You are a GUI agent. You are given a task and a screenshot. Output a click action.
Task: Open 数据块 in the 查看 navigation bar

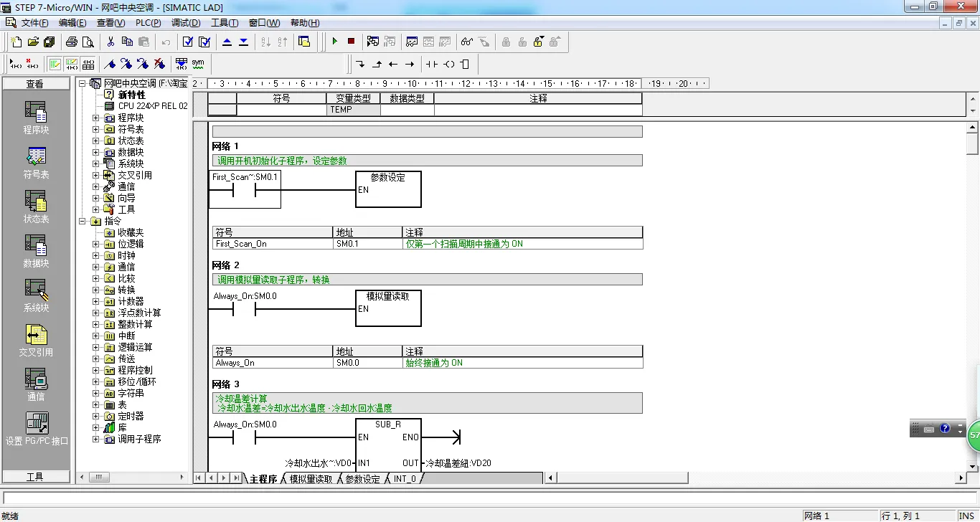point(36,252)
